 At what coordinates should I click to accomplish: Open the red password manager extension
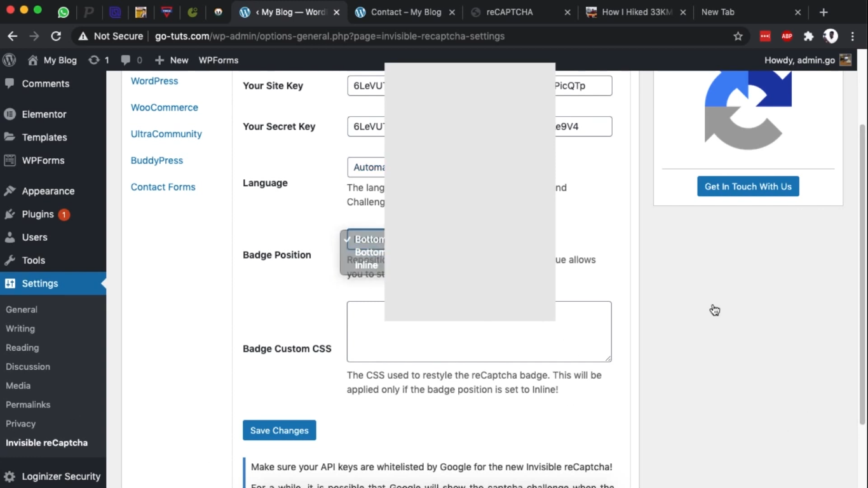[765, 36]
